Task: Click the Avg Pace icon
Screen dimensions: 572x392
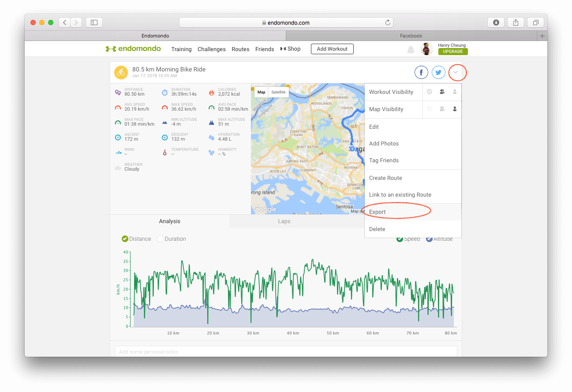Action: pos(211,108)
